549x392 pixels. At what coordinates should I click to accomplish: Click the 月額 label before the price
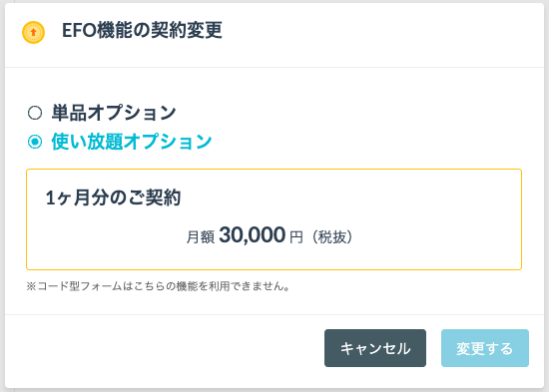coord(201,237)
